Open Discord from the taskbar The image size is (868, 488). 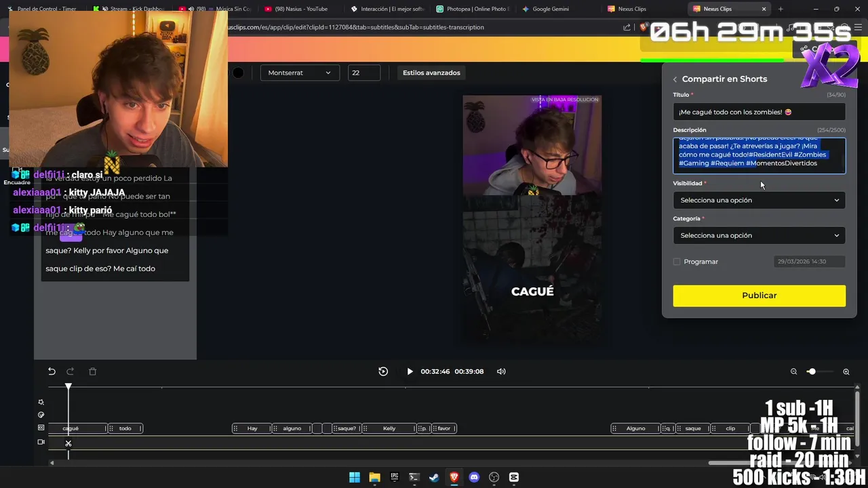[x=474, y=477]
